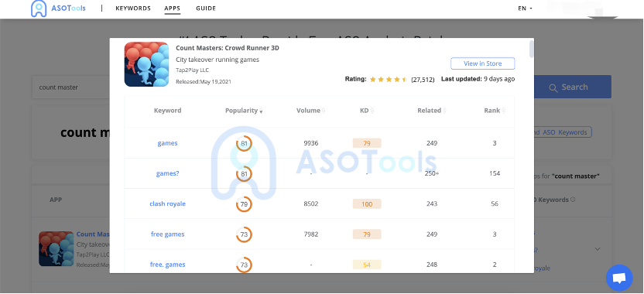Expand the app row chevron

point(598,249)
